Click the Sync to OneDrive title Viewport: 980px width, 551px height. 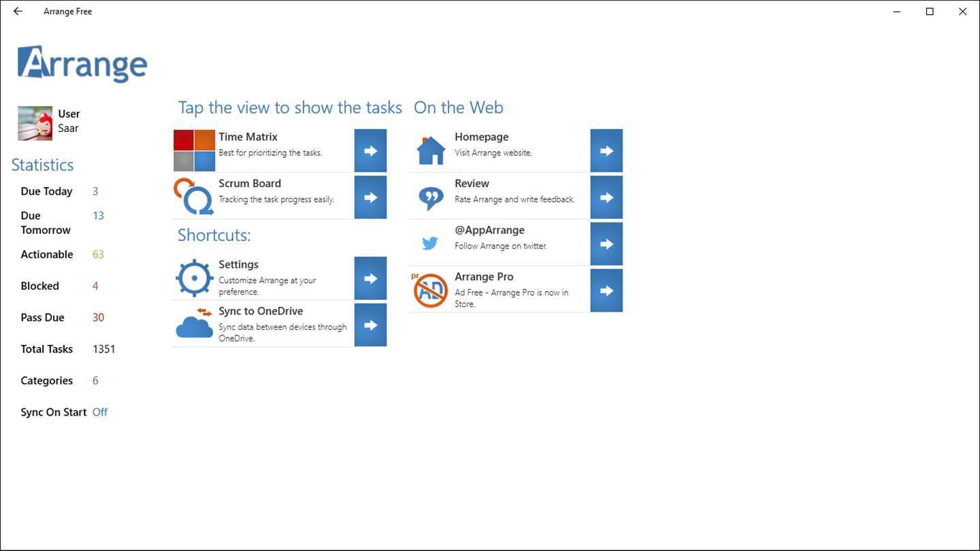click(x=261, y=311)
